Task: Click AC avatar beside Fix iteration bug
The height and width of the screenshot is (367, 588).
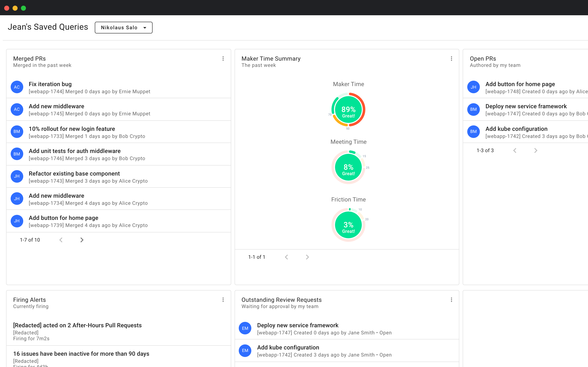Action: [17, 87]
